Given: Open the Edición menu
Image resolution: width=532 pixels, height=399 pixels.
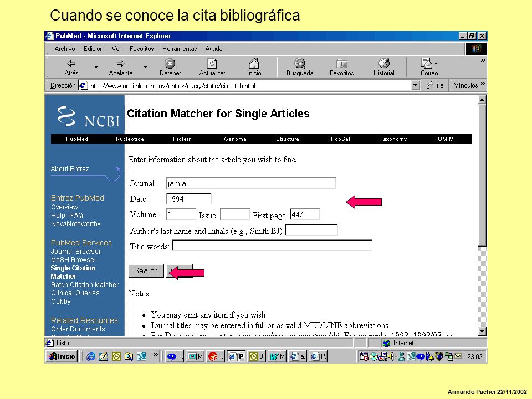Looking at the screenshot, I should click(x=93, y=49).
